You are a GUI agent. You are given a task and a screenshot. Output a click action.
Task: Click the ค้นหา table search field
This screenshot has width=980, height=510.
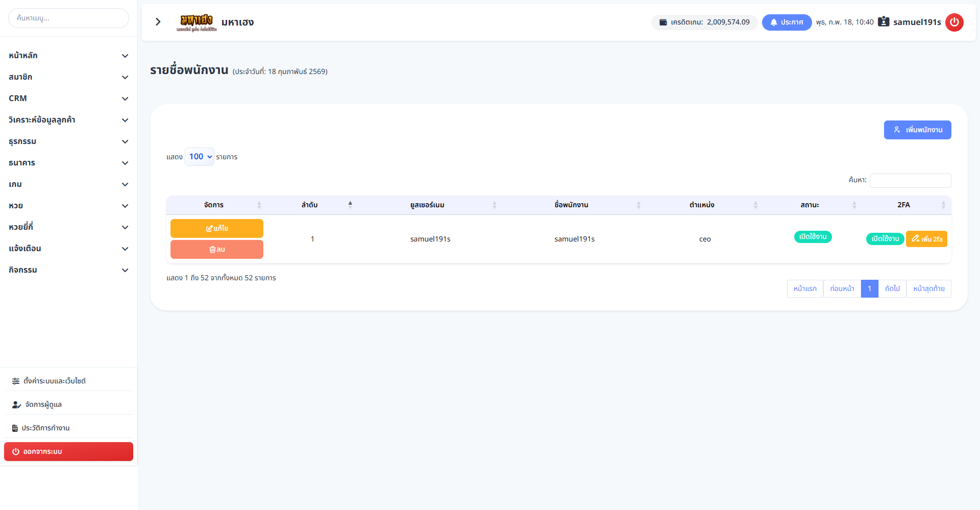(x=910, y=180)
